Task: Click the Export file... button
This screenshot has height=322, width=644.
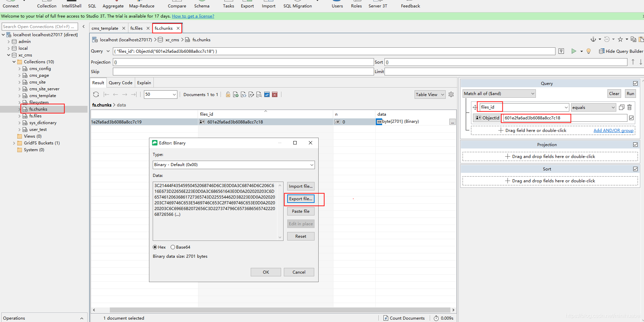Action: point(301,199)
